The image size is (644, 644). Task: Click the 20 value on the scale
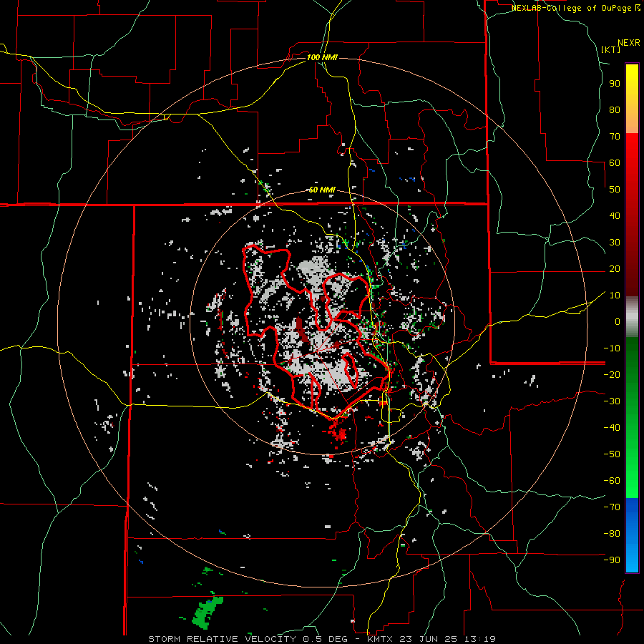tap(615, 268)
